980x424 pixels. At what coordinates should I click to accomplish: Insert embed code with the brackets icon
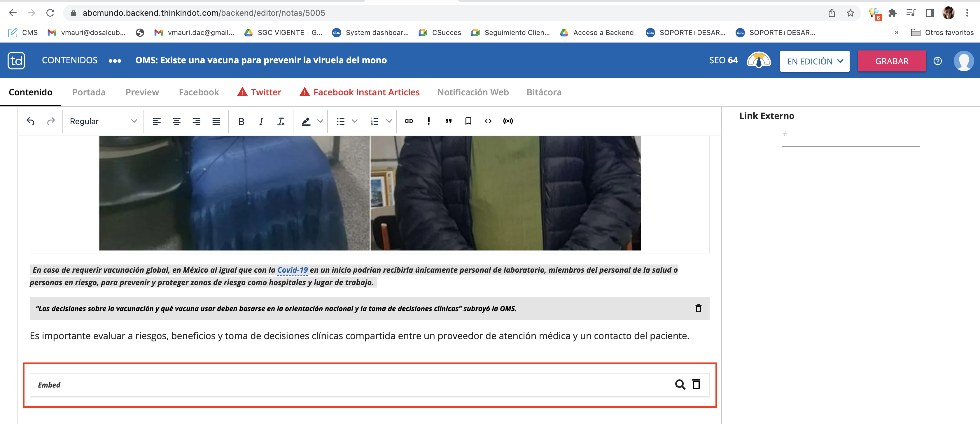click(x=488, y=121)
